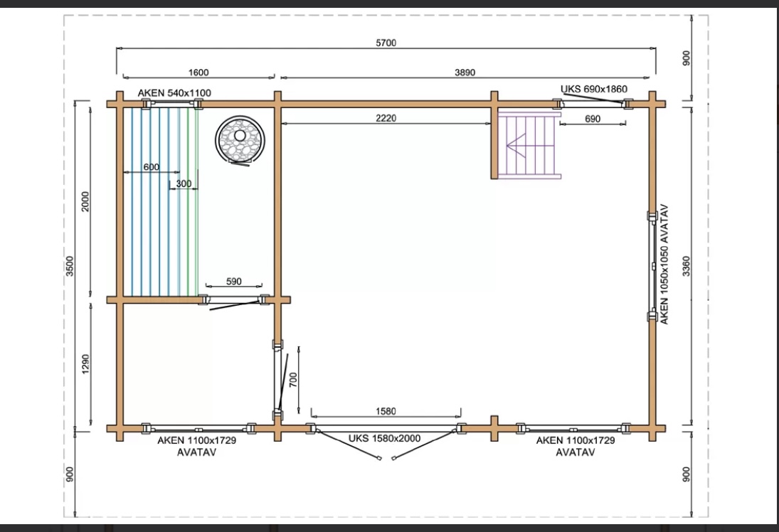Image resolution: width=779 pixels, height=532 pixels.
Task: Select the 5700 overall width dimension
Action: [386, 43]
